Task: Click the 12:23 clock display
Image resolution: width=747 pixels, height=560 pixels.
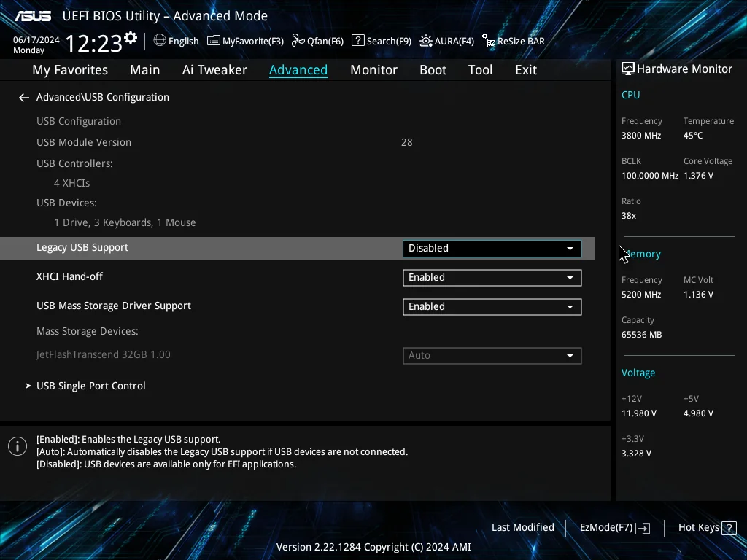Action: [94, 43]
